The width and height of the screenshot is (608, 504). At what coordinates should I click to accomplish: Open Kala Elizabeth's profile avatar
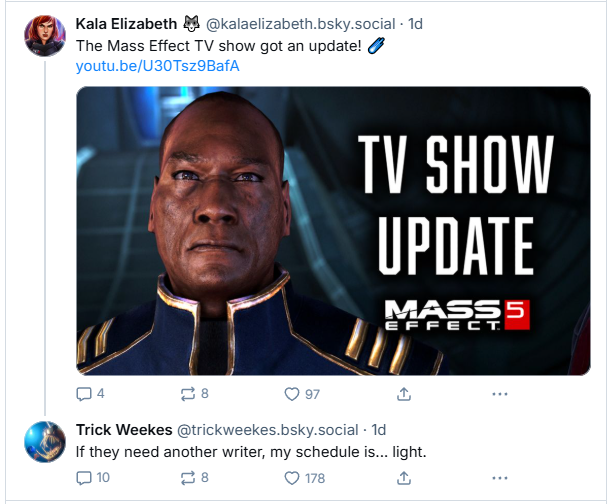pyautogui.click(x=45, y=36)
